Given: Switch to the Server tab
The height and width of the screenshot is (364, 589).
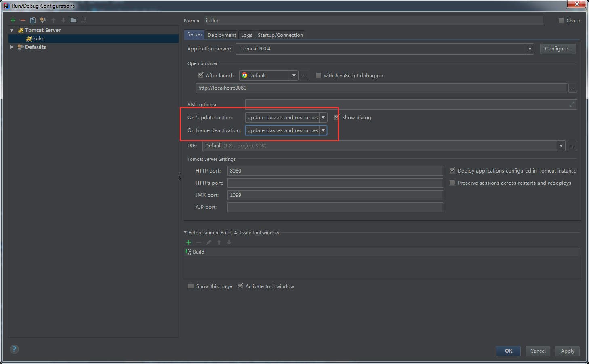Looking at the screenshot, I should (195, 35).
